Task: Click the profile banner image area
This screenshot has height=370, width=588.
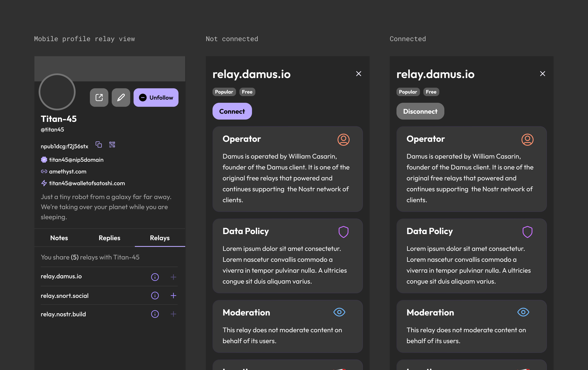Action: pyautogui.click(x=110, y=69)
